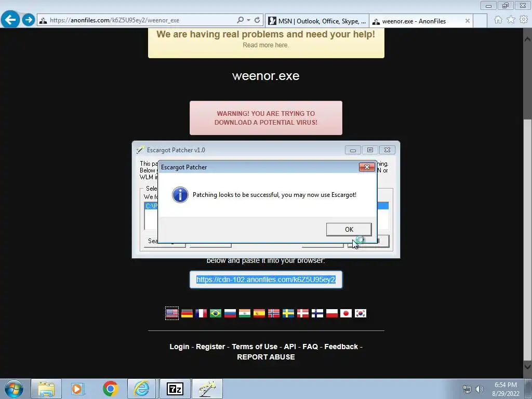
Task: Open the Feedback footer link
Action: point(341,347)
